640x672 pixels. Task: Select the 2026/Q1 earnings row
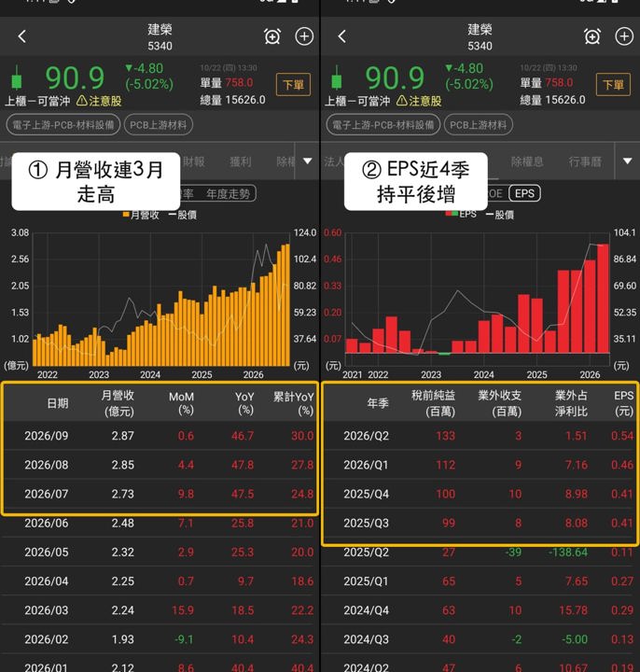pos(480,465)
